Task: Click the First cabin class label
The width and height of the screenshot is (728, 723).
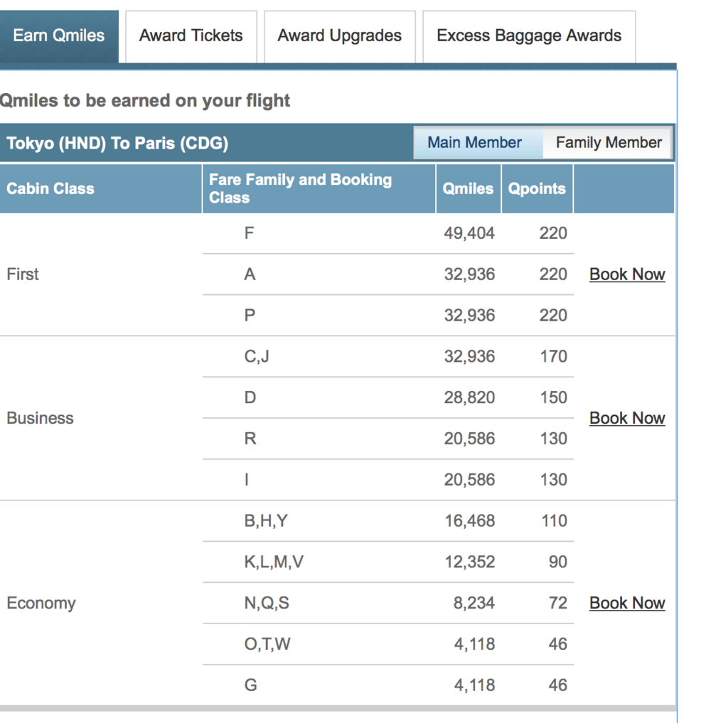Action: tap(22, 274)
